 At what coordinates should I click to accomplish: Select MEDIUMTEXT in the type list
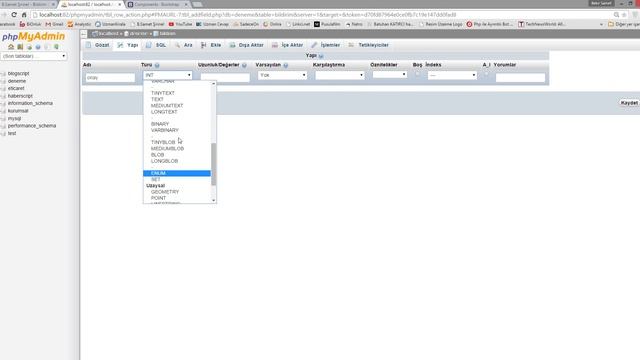click(177, 105)
